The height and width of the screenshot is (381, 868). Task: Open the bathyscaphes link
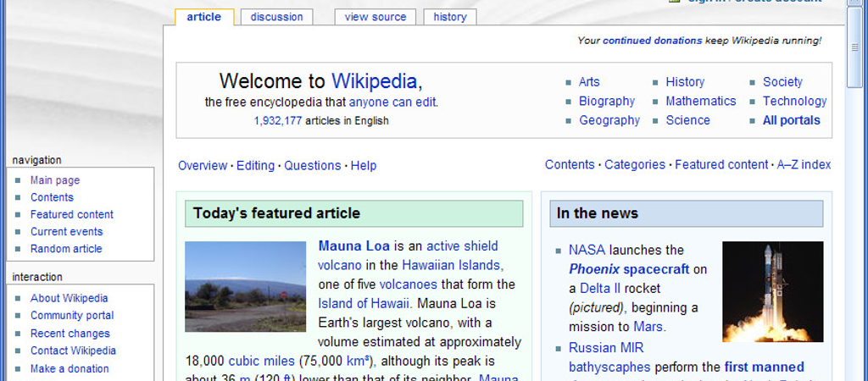pyautogui.click(x=609, y=367)
